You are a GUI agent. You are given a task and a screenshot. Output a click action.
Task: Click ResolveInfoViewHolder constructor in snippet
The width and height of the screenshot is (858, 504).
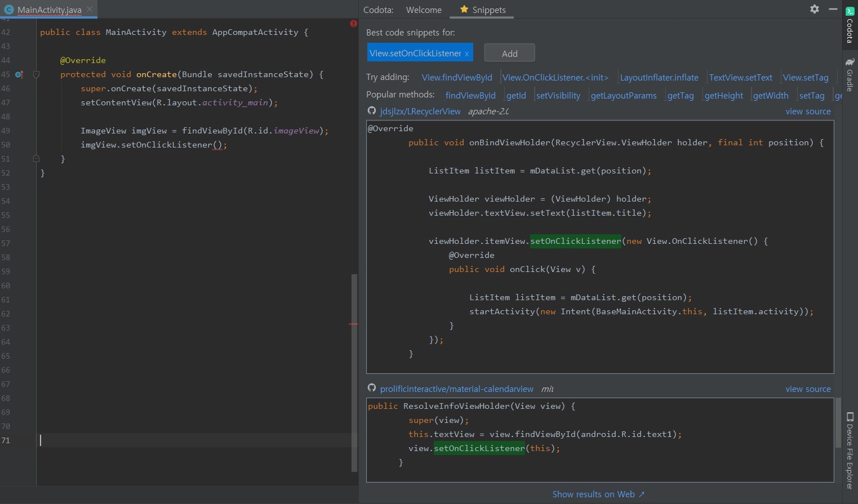pos(457,406)
